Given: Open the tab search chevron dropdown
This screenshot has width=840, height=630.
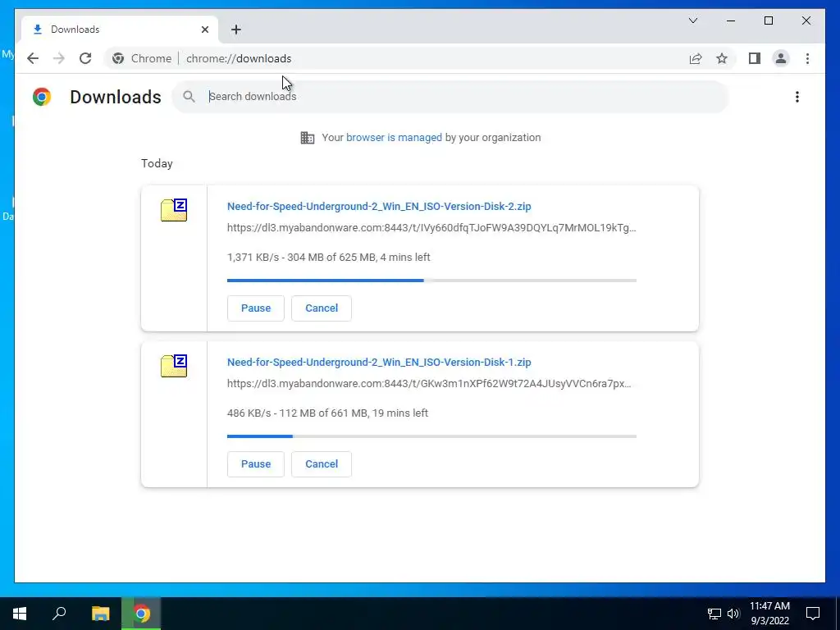Looking at the screenshot, I should (x=692, y=21).
